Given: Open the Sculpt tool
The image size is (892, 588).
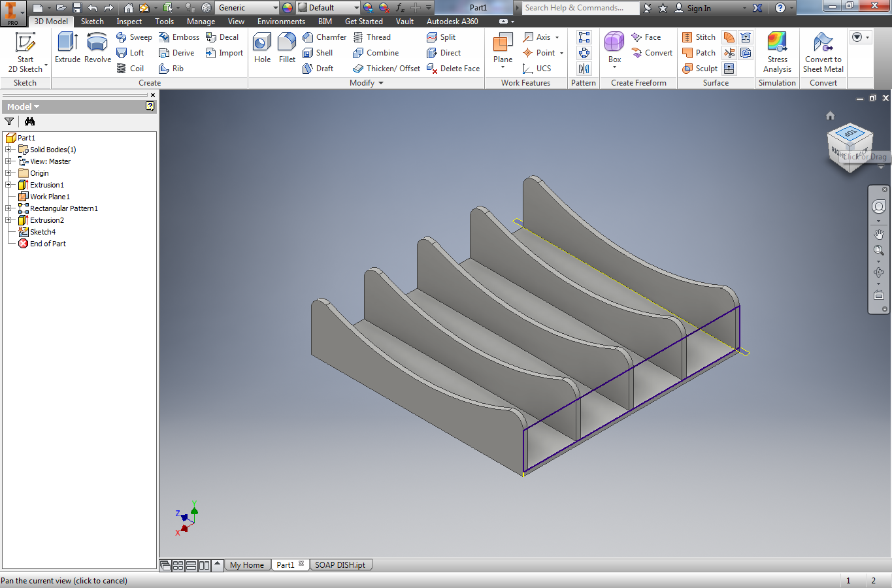Looking at the screenshot, I should point(699,69).
